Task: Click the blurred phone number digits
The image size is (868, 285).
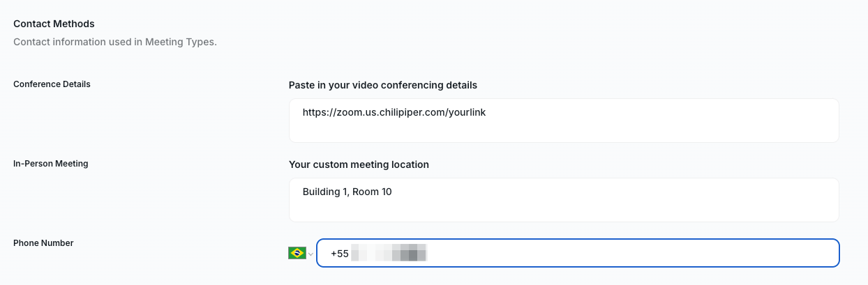Action: point(389,254)
